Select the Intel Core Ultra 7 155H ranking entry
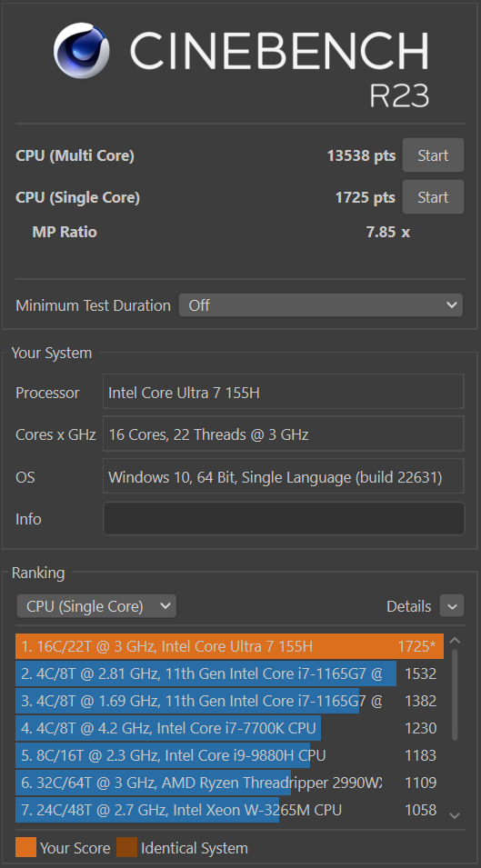The height and width of the screenshot is (868, 481). 229,646
